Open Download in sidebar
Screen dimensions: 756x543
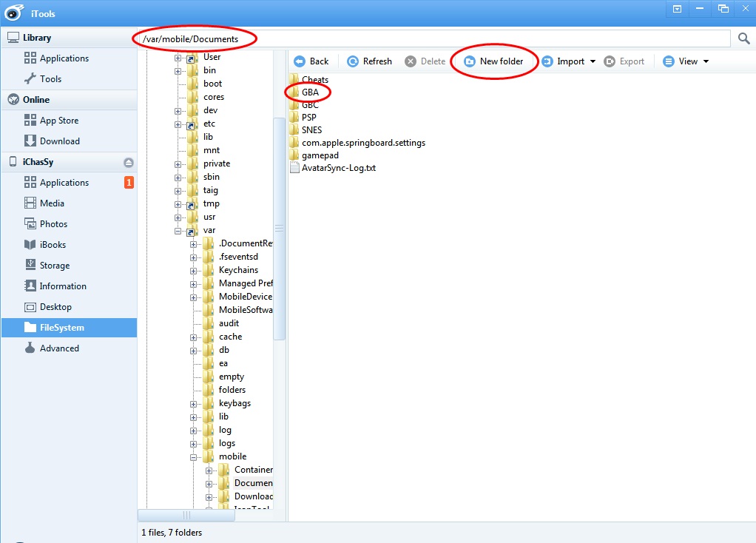click(x=59, y=141)
